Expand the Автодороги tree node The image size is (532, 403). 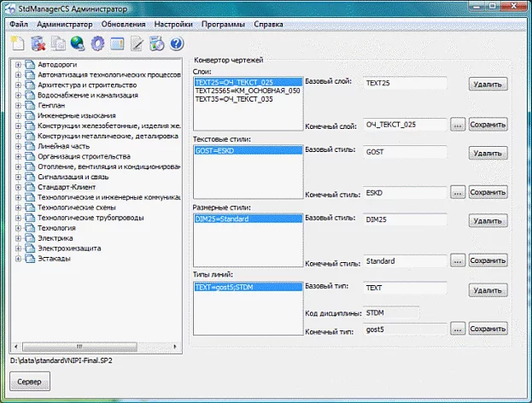tap(18, 64)
